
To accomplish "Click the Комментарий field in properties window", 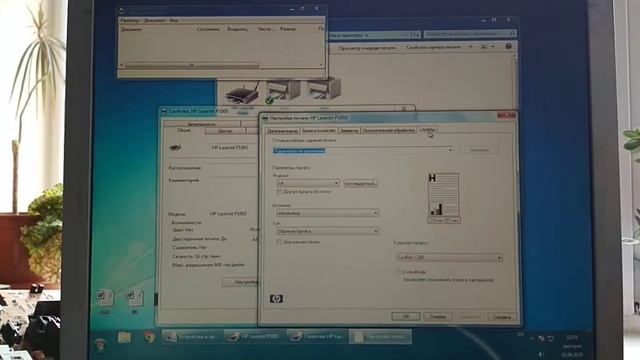I will 234,180.
